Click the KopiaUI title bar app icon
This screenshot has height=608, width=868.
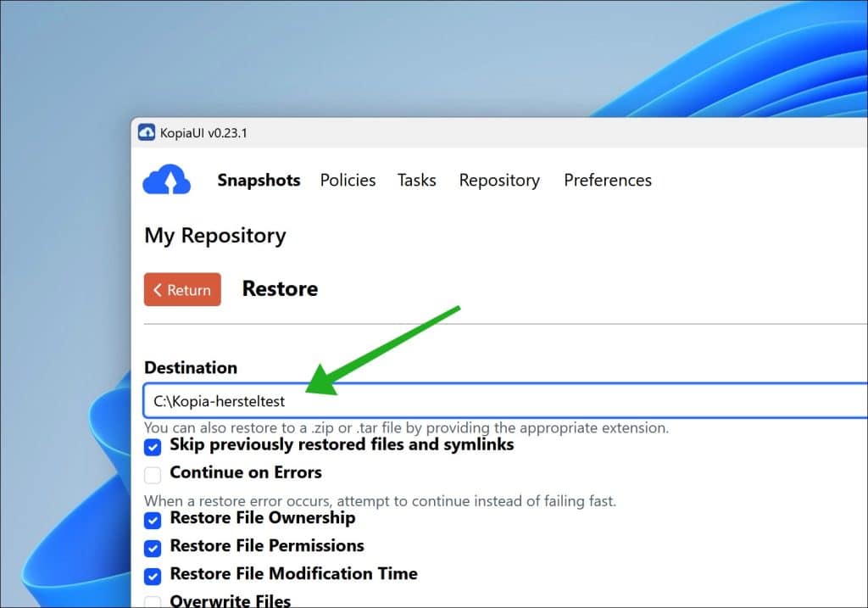pos(147,133)
